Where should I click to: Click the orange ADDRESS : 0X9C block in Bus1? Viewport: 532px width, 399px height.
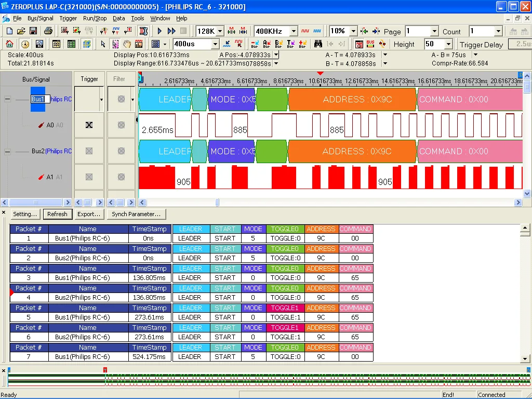352,99
